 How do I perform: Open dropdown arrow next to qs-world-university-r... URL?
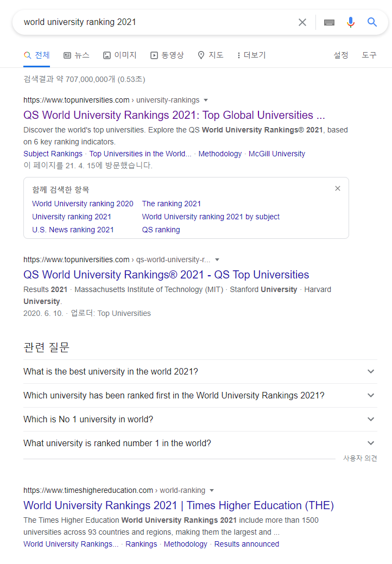click(x=217, y=259)
